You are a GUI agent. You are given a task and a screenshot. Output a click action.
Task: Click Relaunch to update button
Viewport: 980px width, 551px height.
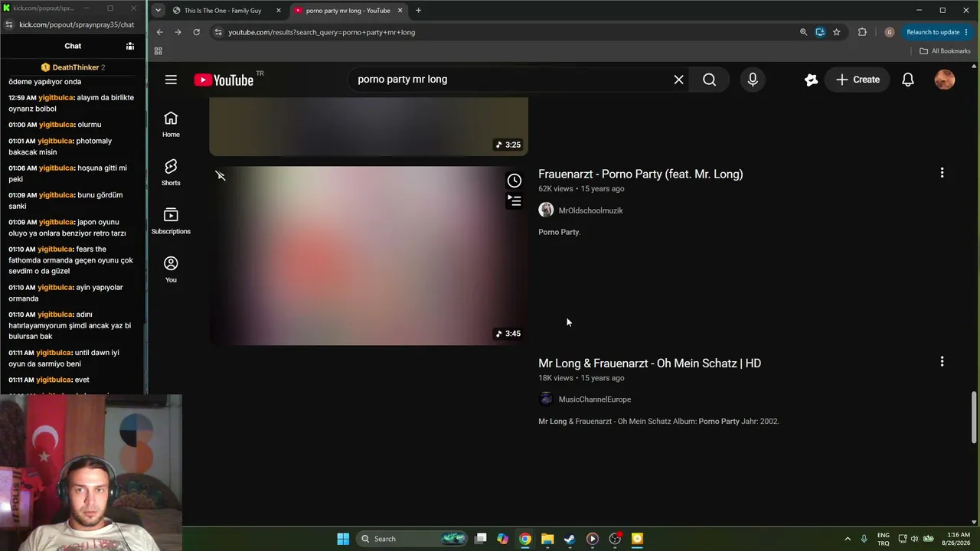coord(933,32)
